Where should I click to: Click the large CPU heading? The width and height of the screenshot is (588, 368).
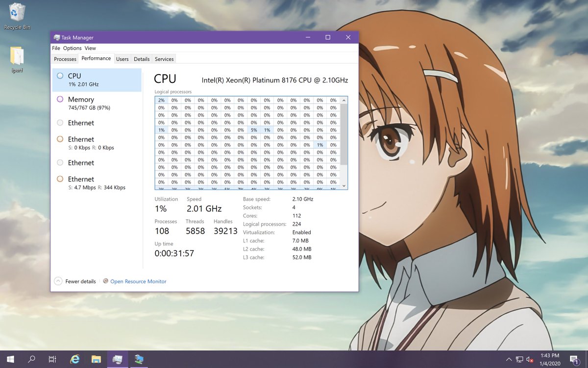pos(165,79)
